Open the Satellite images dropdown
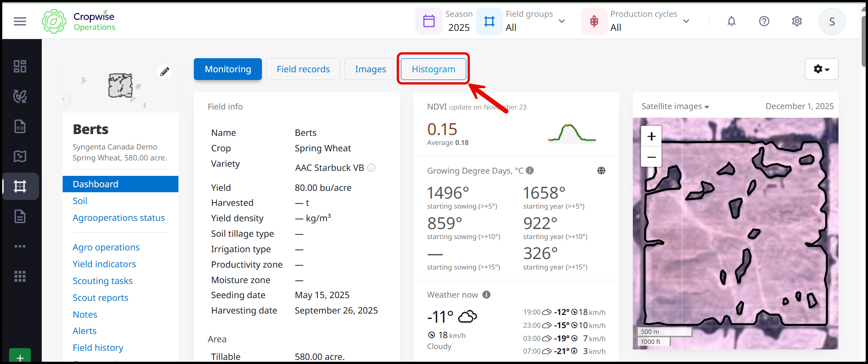 675,106
